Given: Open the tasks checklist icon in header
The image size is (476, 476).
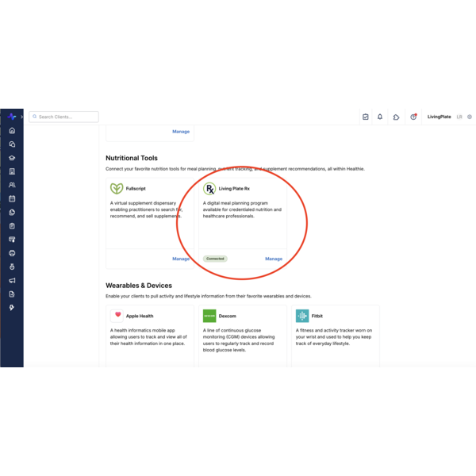Looking at the screenshot, I should (x=366, y=117).
